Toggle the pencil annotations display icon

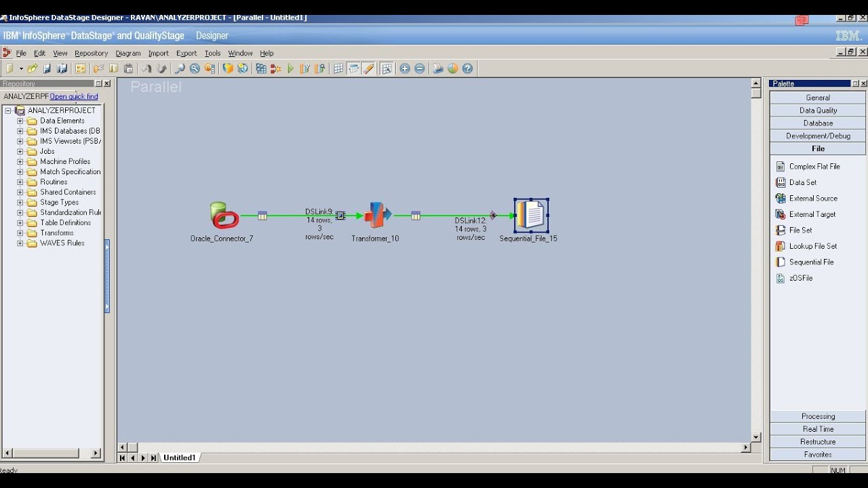(x=369, y=68)
